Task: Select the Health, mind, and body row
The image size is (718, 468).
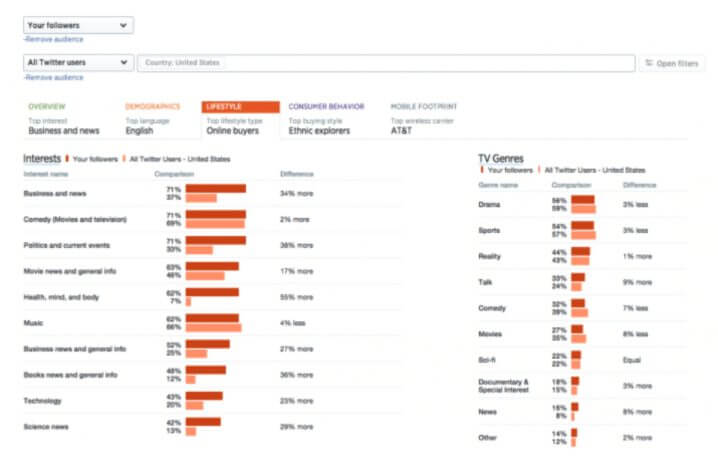Action: point(62,296)
